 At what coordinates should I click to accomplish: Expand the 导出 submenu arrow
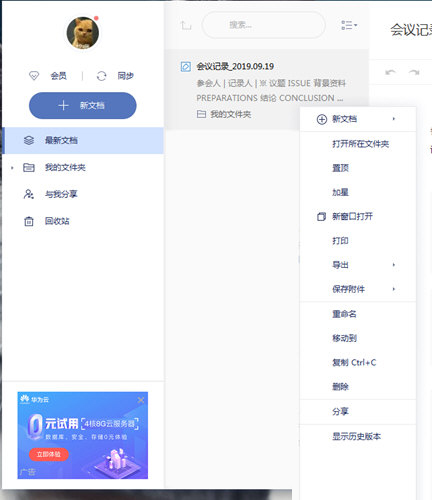click(x=394, y=265)
